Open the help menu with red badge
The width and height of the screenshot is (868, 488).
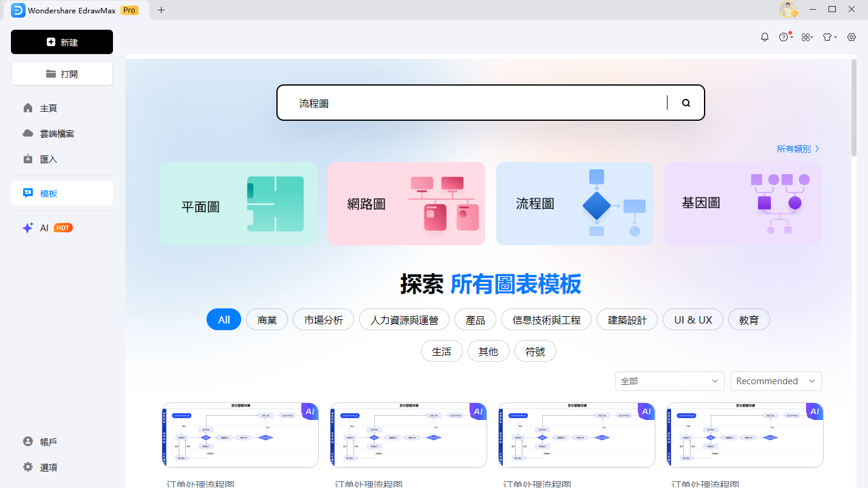coord(785,36)
